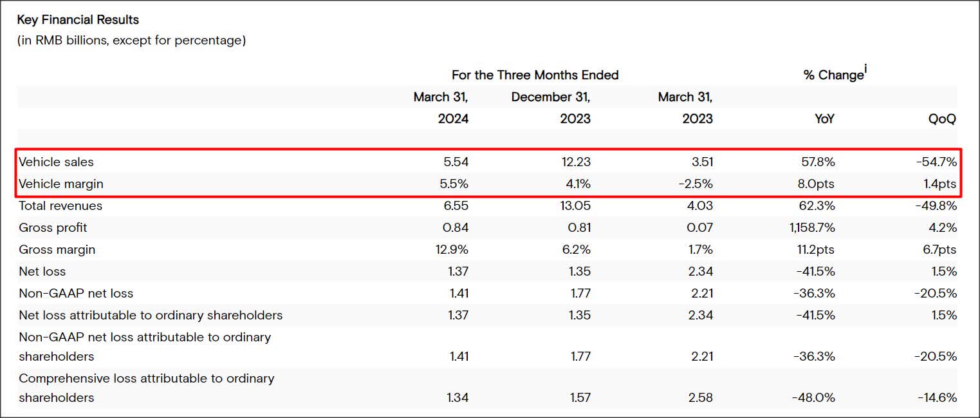This screenshot has width=980, height=418.
Task: Click the -54.7% QoQ vehicle sales change
Action: 936,162
